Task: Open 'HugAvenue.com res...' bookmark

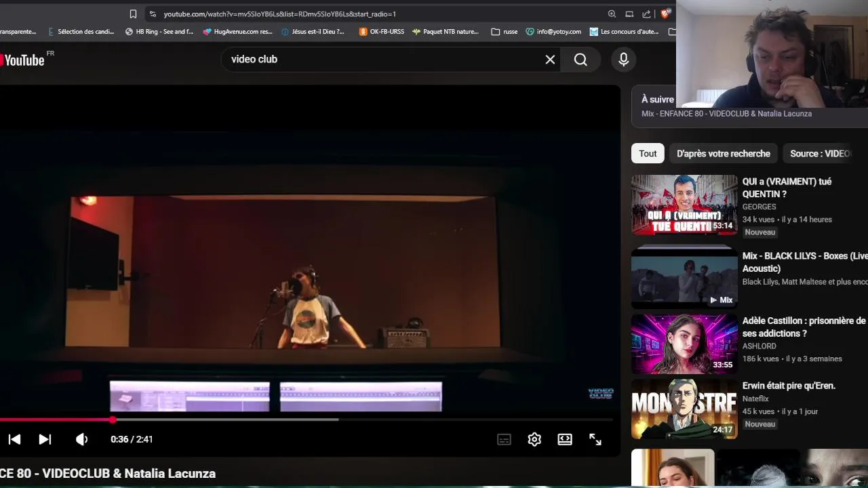Action: 237,31
